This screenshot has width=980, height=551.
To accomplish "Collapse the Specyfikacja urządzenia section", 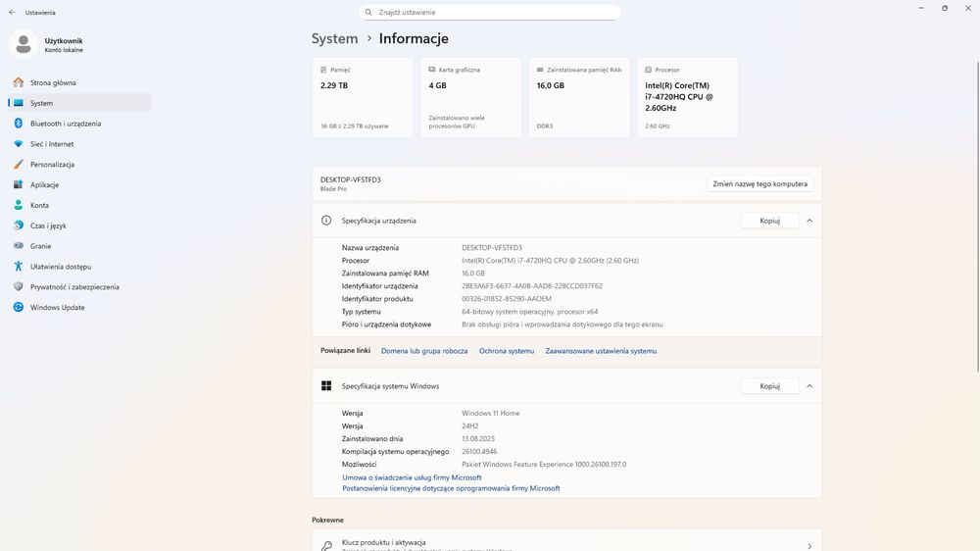I will 809,221.
